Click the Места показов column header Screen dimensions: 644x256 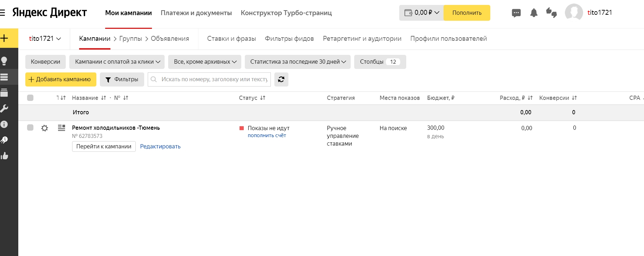[400, 98]
